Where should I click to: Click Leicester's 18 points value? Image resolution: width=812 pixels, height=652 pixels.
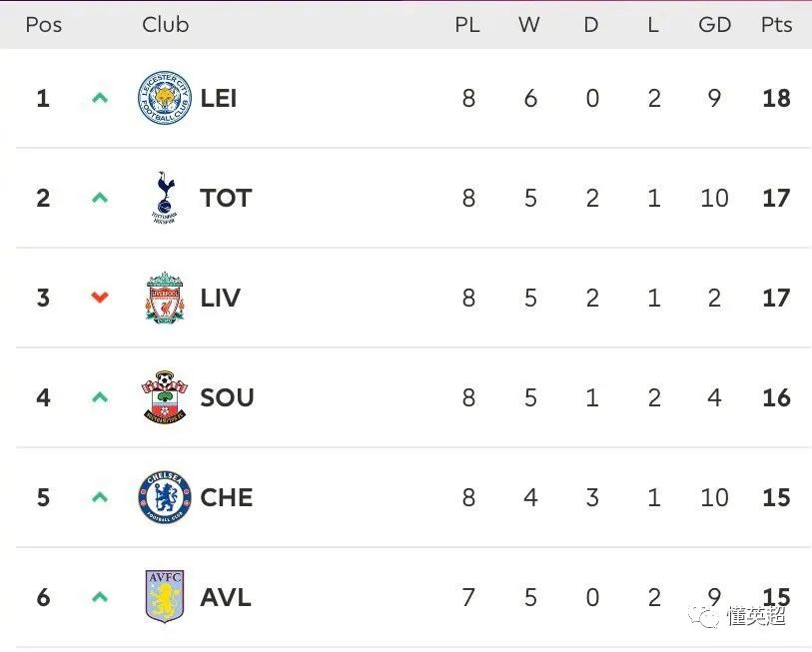pos(776,98)
